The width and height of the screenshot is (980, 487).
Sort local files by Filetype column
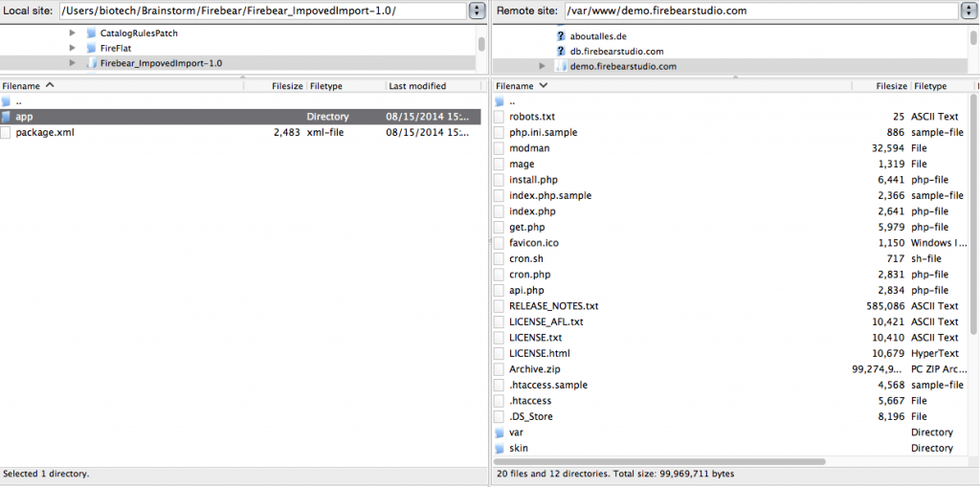[346, 86]
